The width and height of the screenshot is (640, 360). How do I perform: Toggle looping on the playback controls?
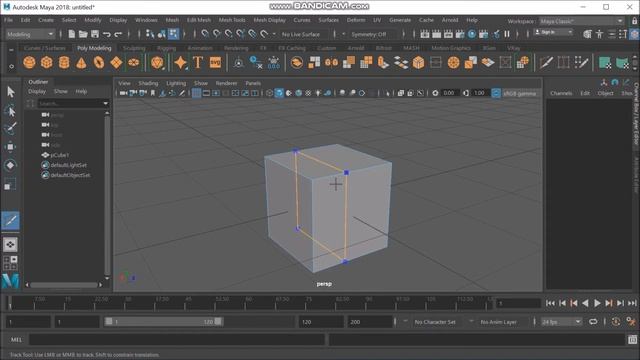coord(593,322)
